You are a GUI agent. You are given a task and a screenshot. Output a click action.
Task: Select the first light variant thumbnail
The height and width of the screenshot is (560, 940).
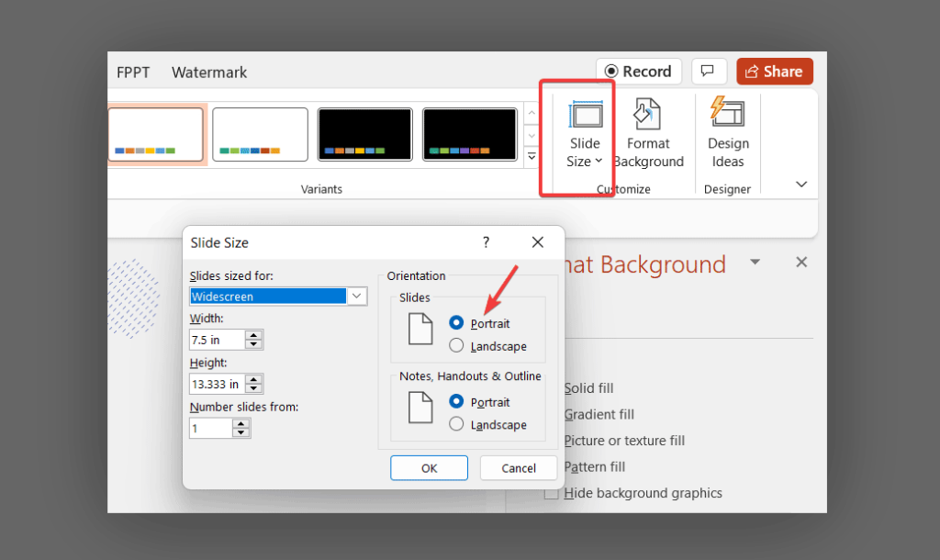pyautogui.click(x=156, y=134)
